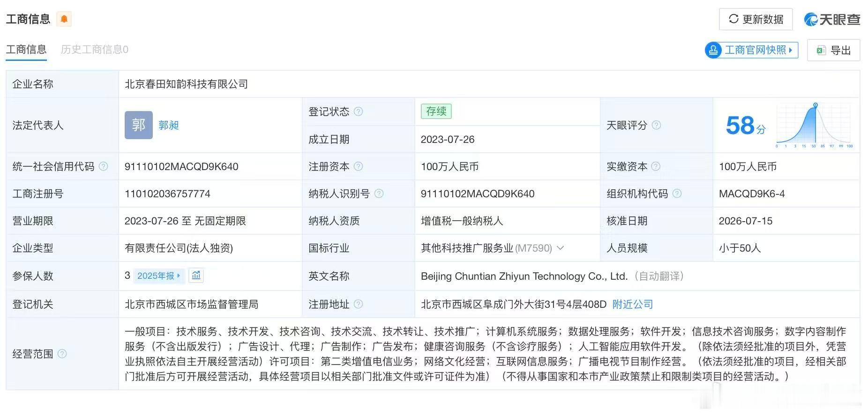The width and height of the screenshot is (868, 417).
Task: Click the Tianyancha logo
Action: [x=832, y=19]
